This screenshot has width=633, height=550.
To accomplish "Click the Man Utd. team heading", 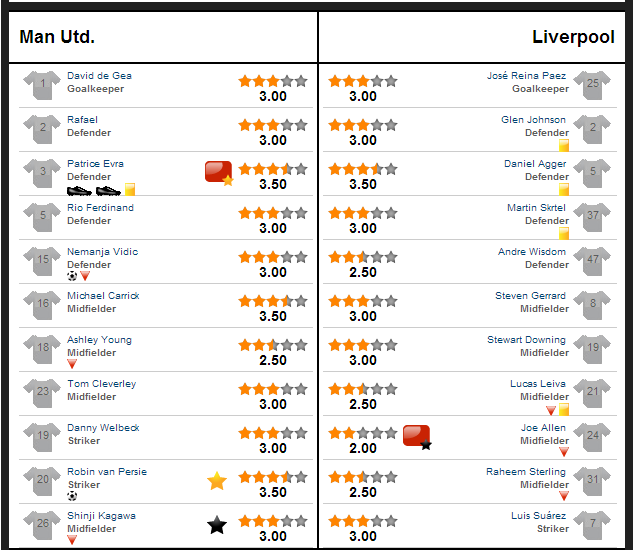I will [x=57, y=37].
